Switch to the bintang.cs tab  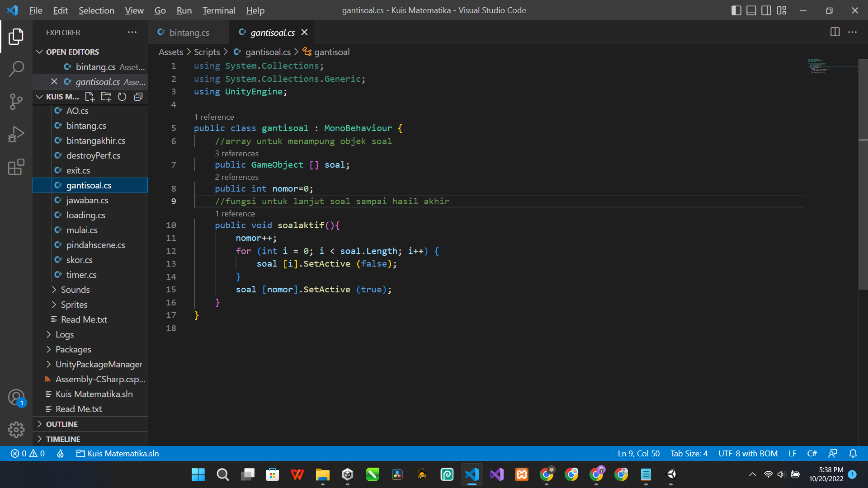point(189,33)
